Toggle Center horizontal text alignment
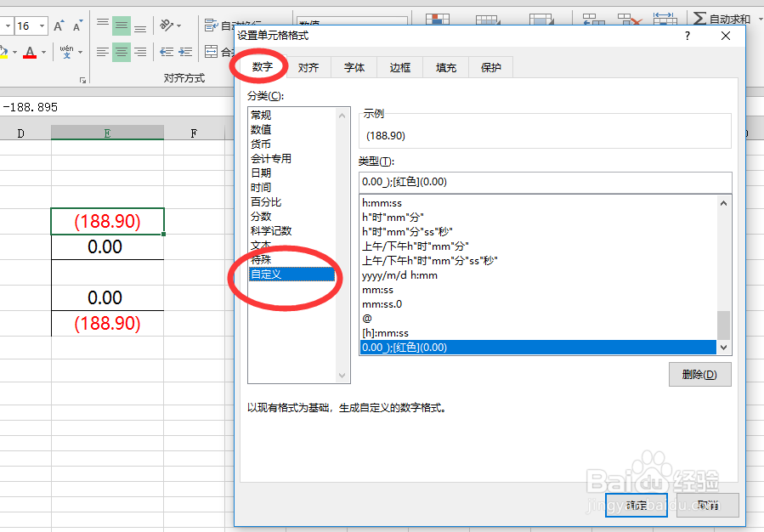764x532 pixels. tap(122, 51)
